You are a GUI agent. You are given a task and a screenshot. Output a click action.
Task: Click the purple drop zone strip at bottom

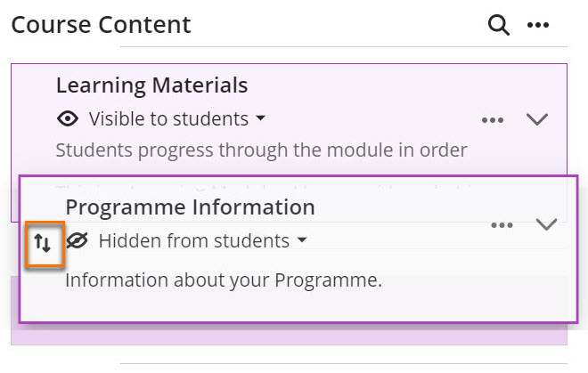(x=289, y=335)
